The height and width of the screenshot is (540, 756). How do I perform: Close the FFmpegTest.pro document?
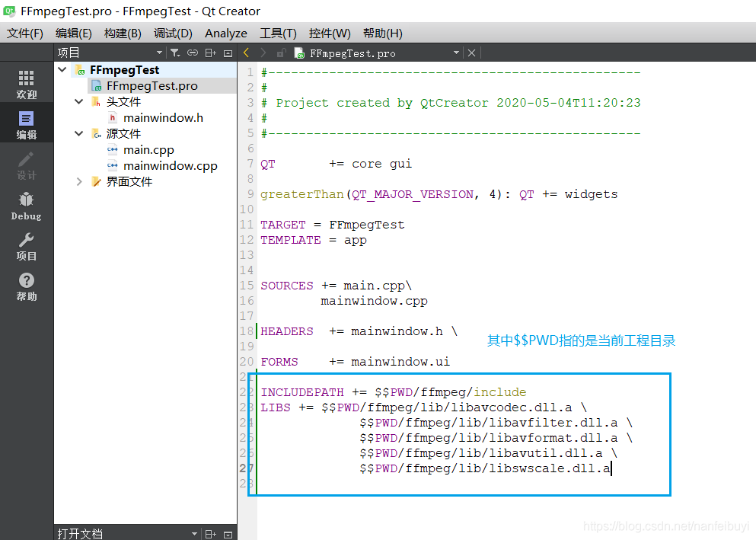[x=471, y=53]
